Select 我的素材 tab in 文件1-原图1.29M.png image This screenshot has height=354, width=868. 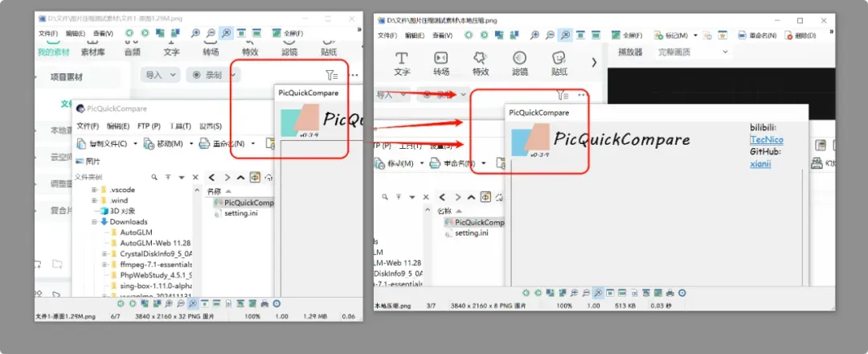coord(54,52)
